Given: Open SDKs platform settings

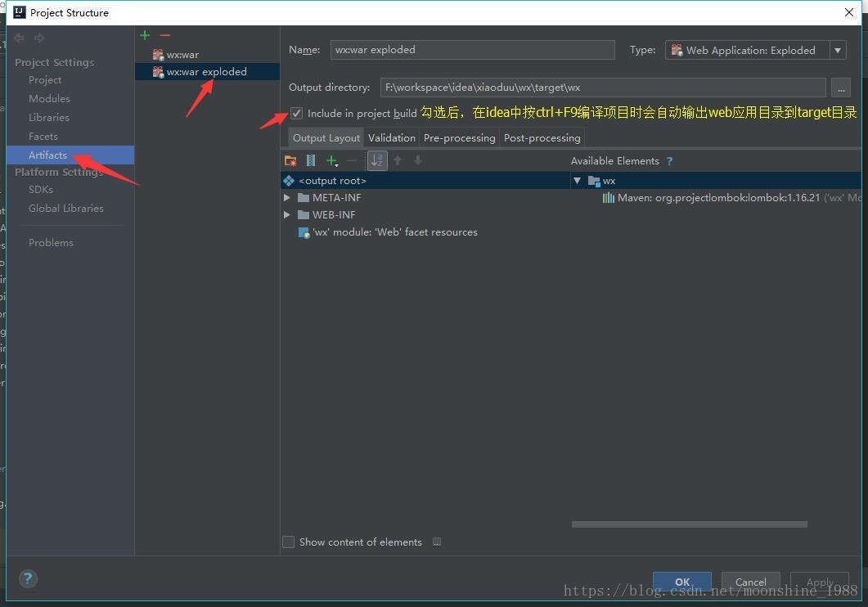Looking at the screenshot, I should [41, 190].
